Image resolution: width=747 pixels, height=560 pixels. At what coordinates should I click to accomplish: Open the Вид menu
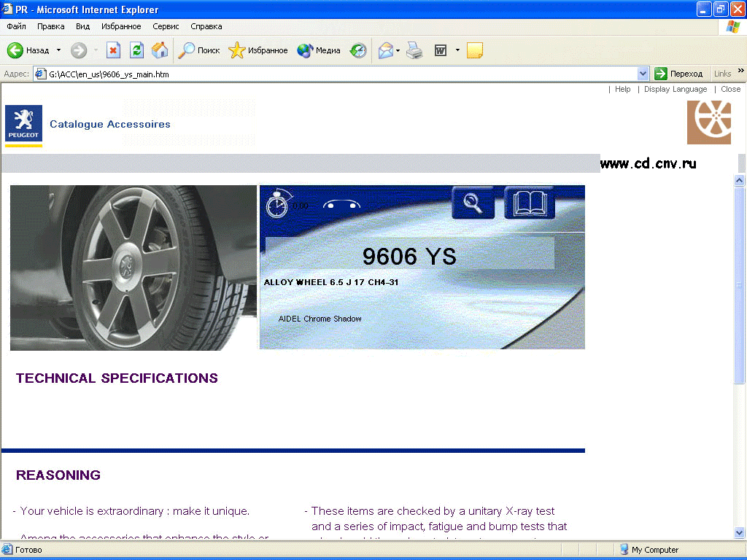[x=83, y=26]
